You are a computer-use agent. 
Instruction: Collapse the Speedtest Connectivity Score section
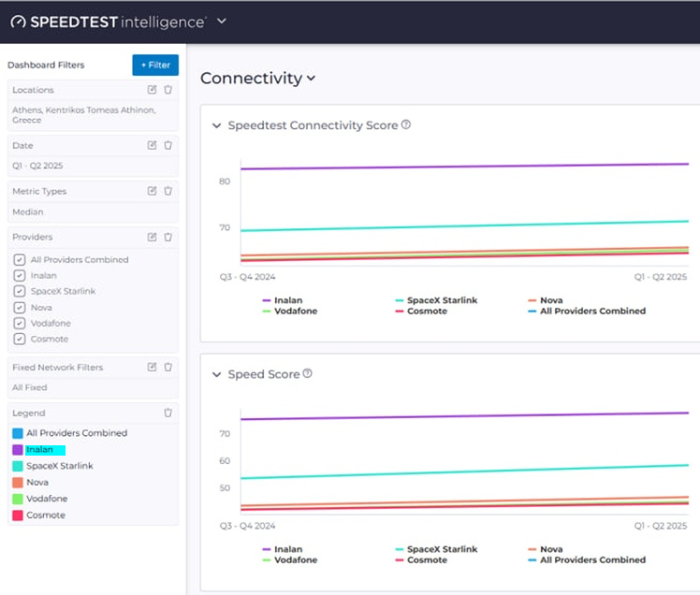click(216, 125)
